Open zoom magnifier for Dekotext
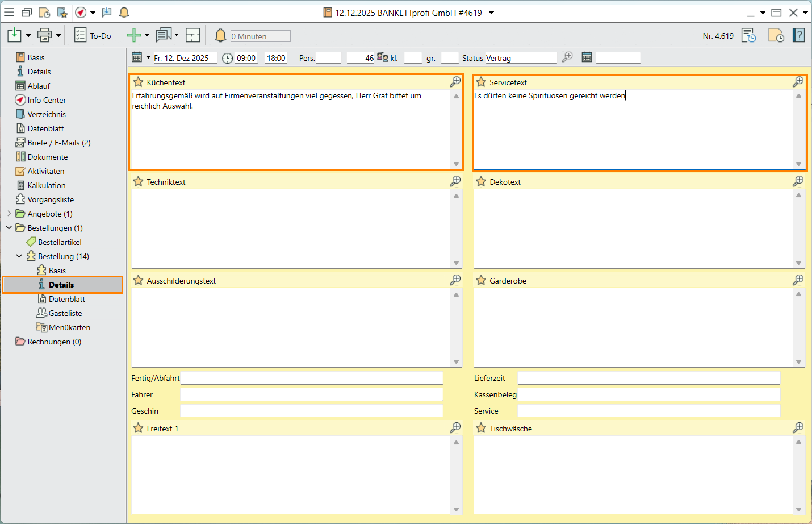Screen dimensions: 812x524 (798, 181)
